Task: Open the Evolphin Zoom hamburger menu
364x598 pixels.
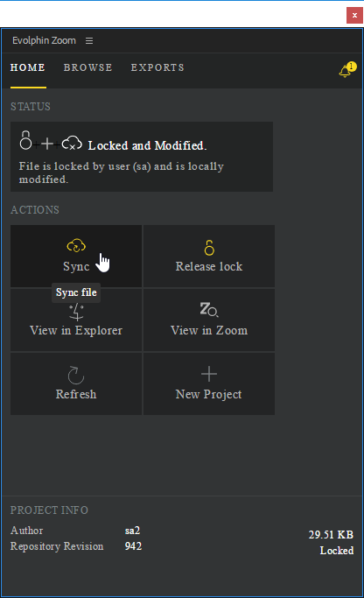Action: (89, 40)
